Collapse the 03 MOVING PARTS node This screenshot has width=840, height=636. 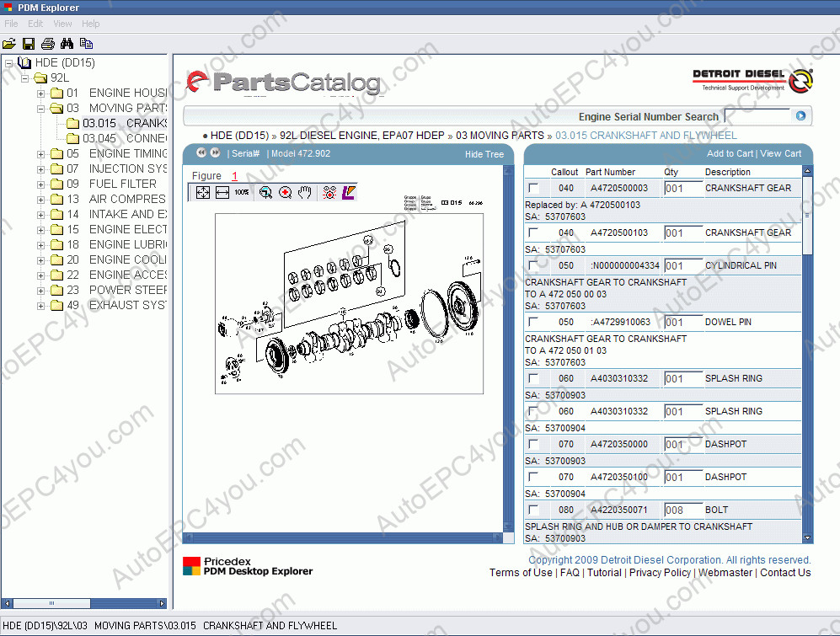(x=40, y=109)
